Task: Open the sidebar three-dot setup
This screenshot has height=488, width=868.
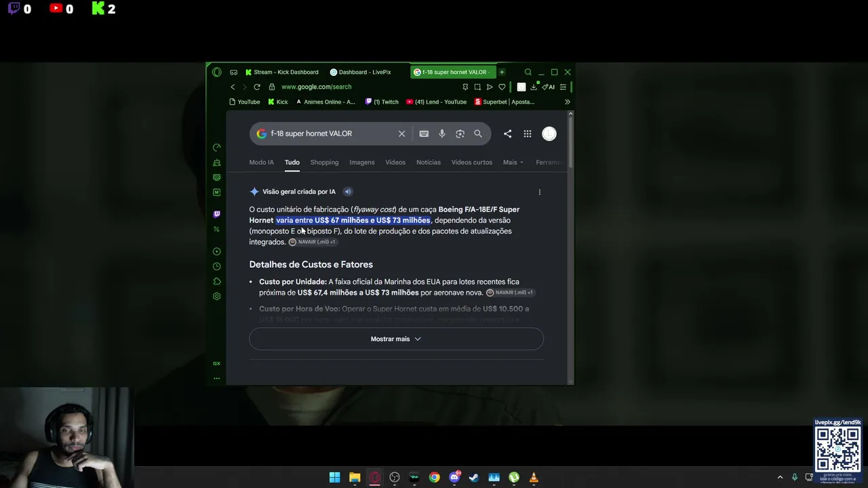Action: pyautogui.click(x=216, y=378)
